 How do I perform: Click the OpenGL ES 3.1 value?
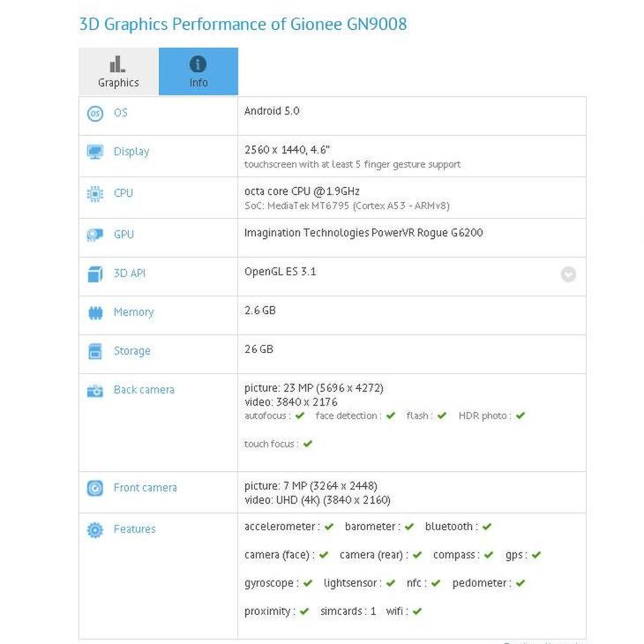[281, 272]
